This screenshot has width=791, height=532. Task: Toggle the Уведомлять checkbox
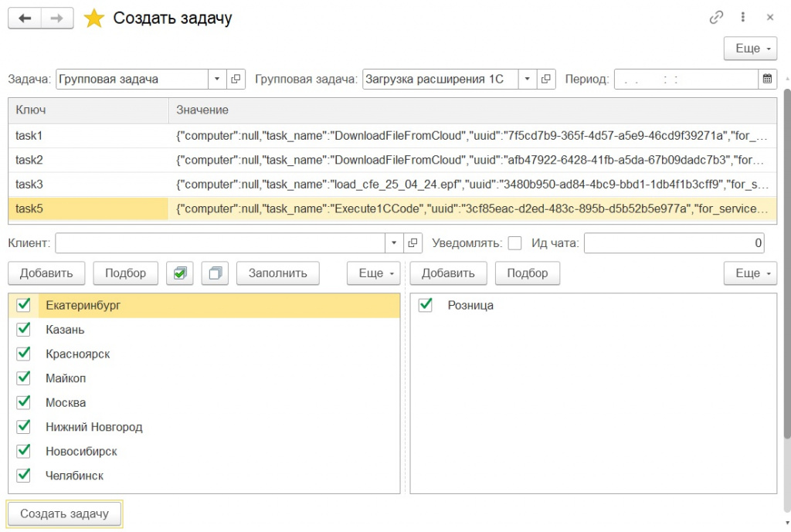[514, 243]
